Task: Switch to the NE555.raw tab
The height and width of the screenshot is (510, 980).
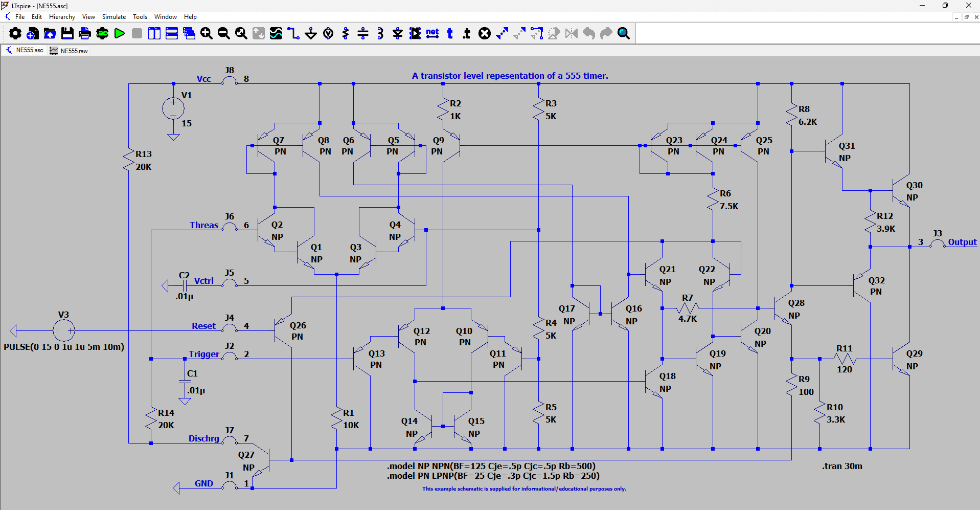Action: tap(69, 51)
